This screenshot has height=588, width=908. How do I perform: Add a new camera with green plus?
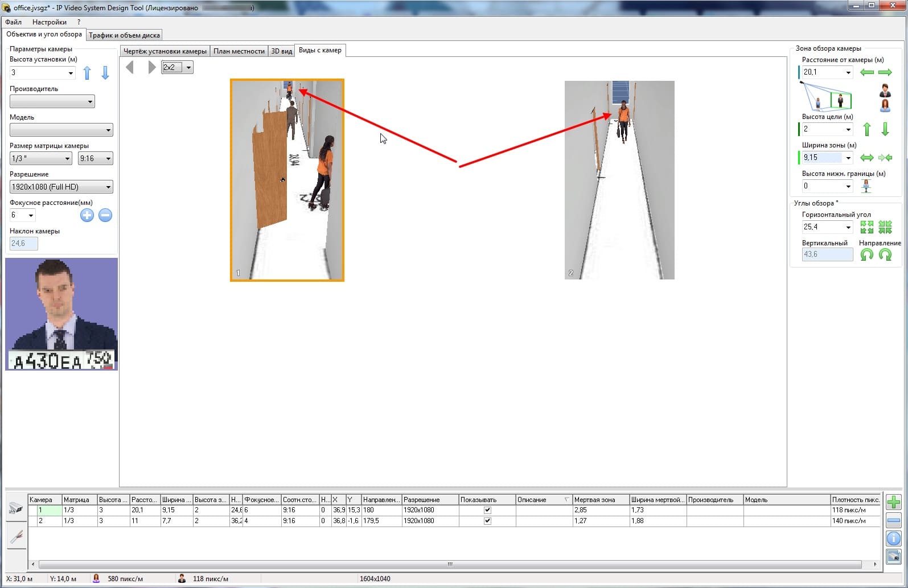pos(894,501)
